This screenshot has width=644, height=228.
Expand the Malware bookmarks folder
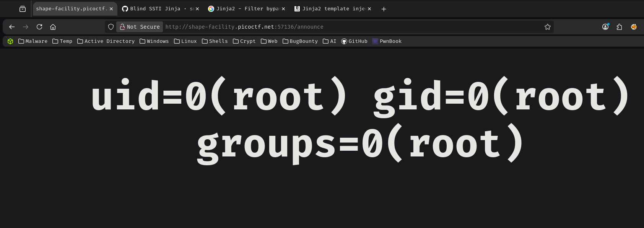33,41
